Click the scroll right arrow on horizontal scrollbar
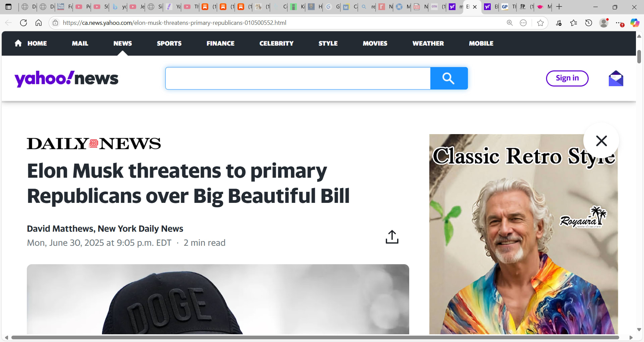Viewport: 644px width, 342px height. pos(631,337)
